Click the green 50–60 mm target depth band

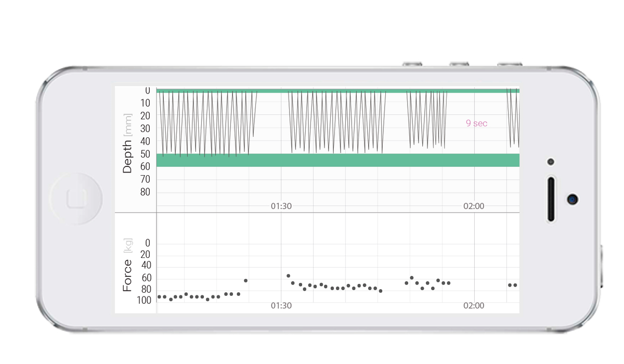(x=338, y=160)
